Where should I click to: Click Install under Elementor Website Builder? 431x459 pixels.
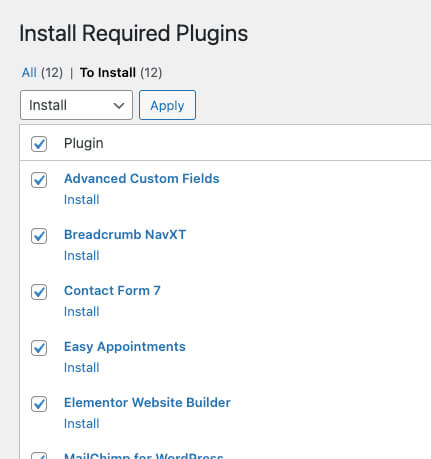click(x=82, y=424)
